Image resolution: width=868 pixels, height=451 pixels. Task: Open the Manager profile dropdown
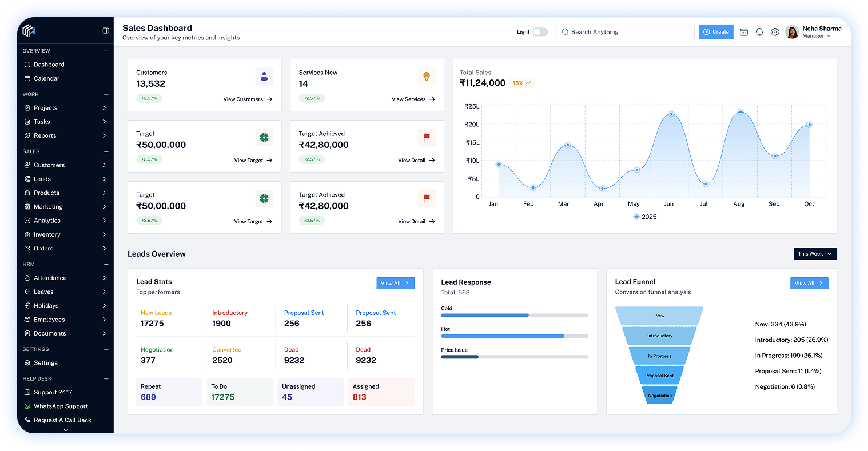coord(817,36)
